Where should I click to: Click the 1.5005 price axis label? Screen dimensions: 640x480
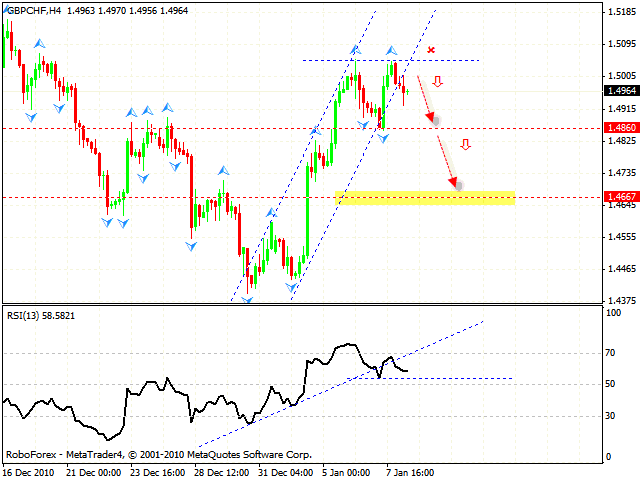pos(622,76)
